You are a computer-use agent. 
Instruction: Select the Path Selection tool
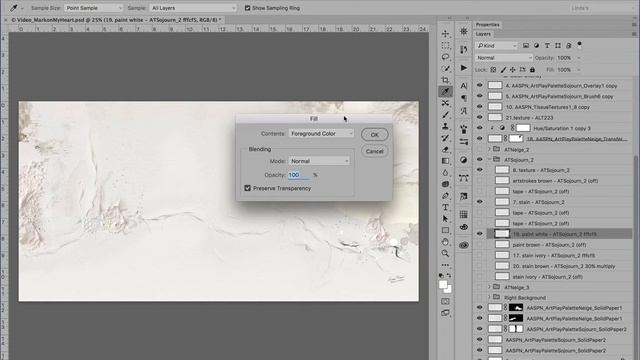[x=445, y=219]
